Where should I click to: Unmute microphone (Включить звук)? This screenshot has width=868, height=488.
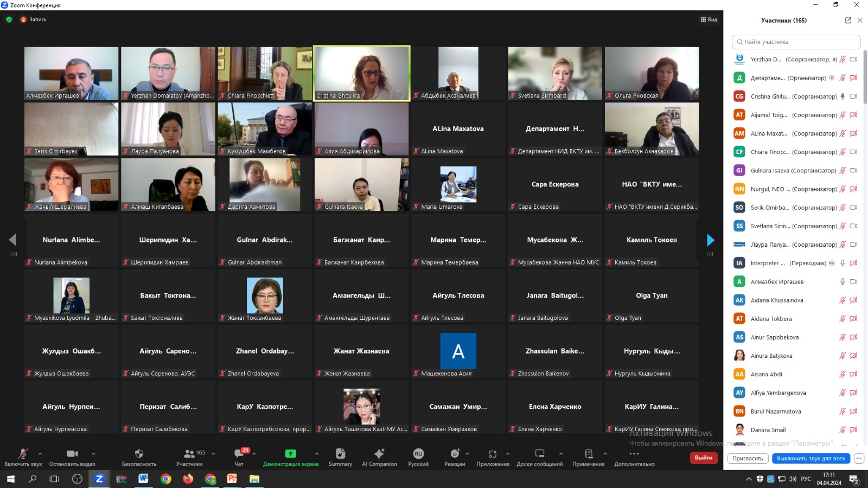23,454
